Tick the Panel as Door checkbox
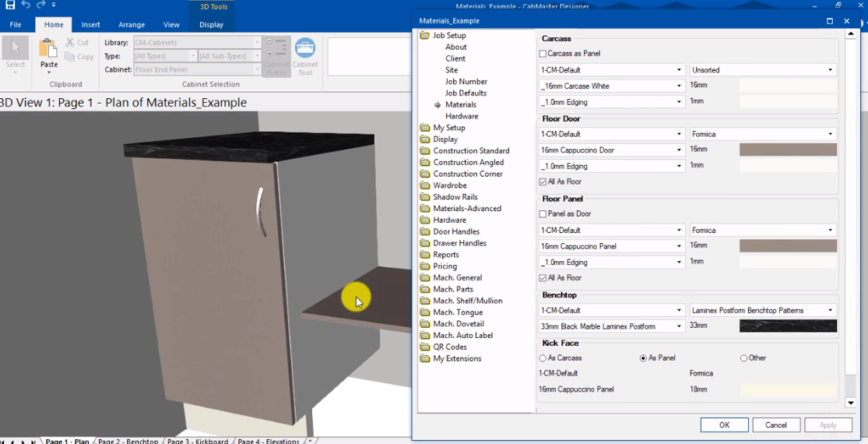Image resolution: width=868 pixels, height=444 pixels. (543, 213)
